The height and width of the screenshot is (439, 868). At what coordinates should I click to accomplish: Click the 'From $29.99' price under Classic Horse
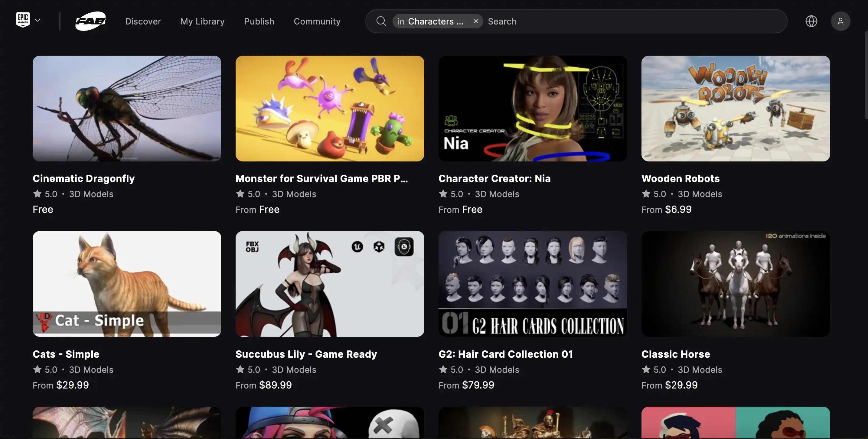(x=669, y=385)
